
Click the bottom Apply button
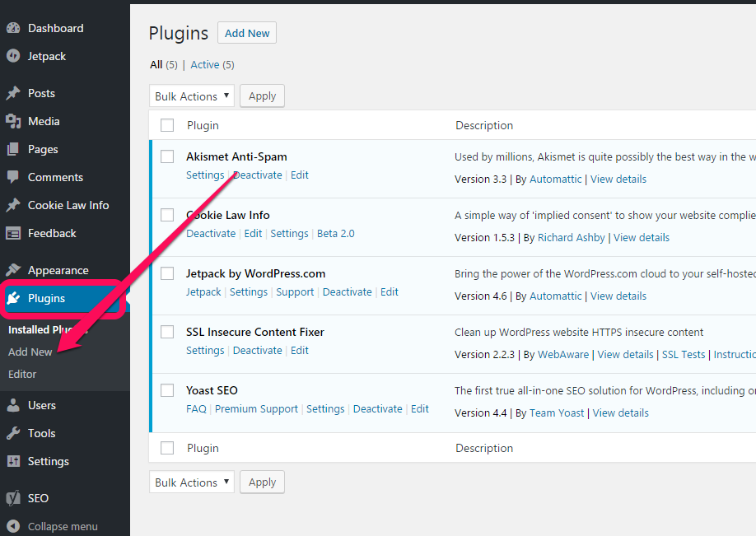click(x=262, y=482)
